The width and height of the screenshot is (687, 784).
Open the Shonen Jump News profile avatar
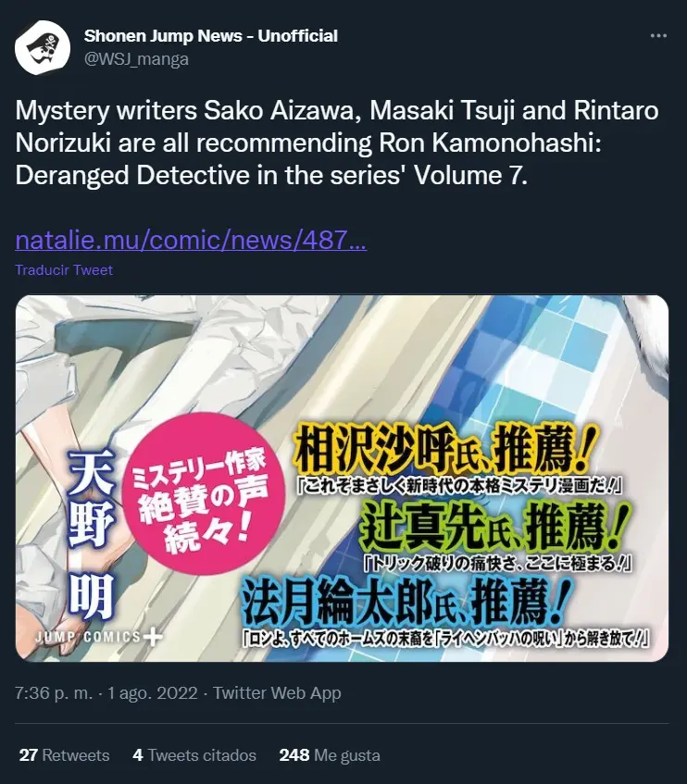(x=43, y=48)
